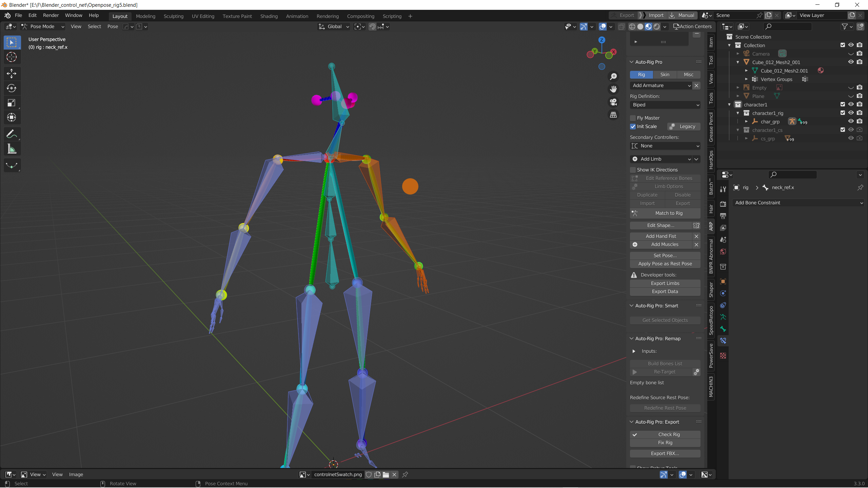Select the Move tool in the toolbar

(x=12, y=74)
